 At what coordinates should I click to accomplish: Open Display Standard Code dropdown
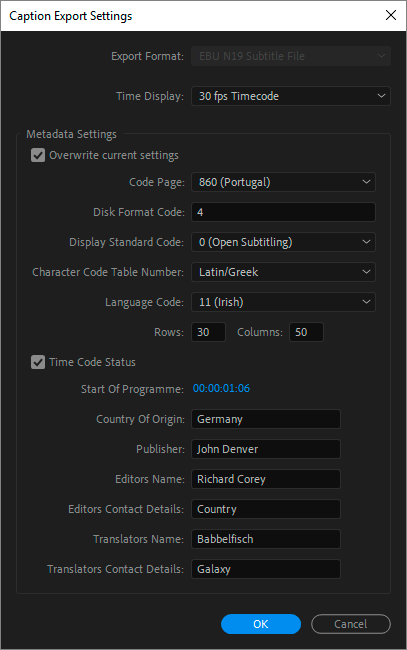coord(283,242)
